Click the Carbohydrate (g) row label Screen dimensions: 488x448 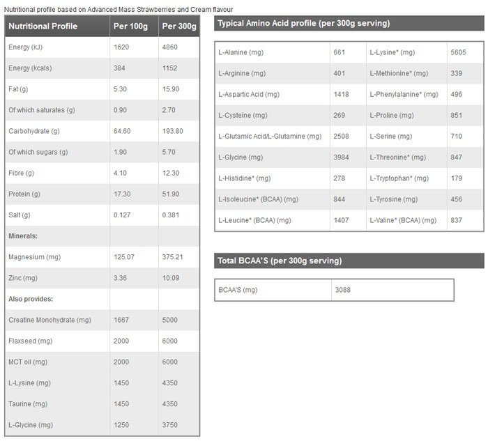click(x=34, y=131)
